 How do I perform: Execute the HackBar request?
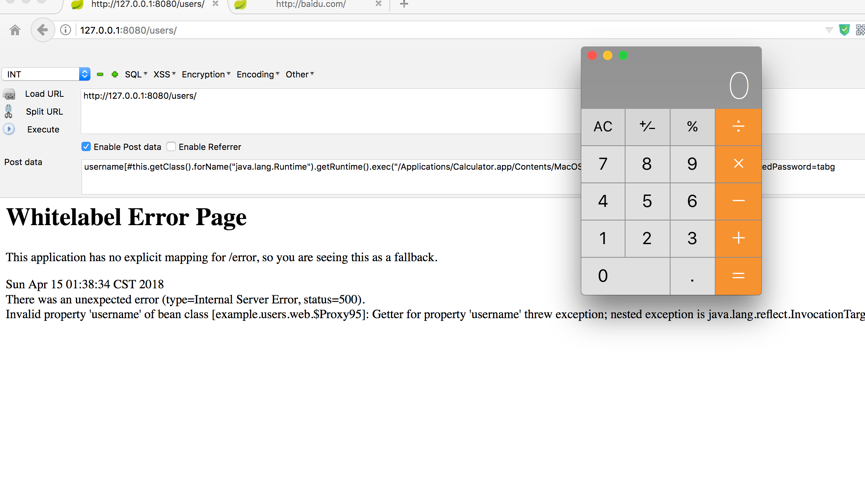point(43,130)
